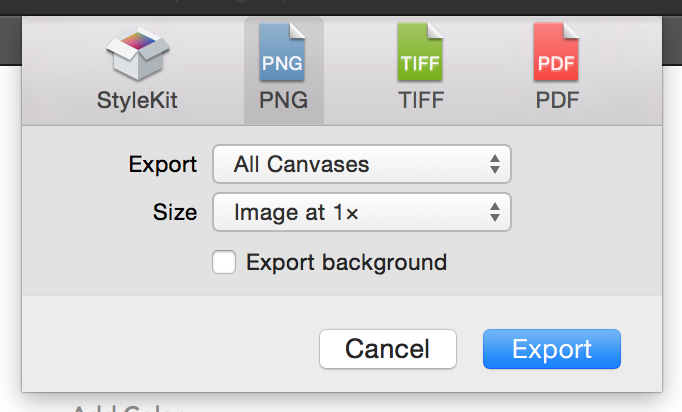682x412 pixels.
Task: Pick the red PDF file icon
Action: pyautogui.click(x=557, y=54)
